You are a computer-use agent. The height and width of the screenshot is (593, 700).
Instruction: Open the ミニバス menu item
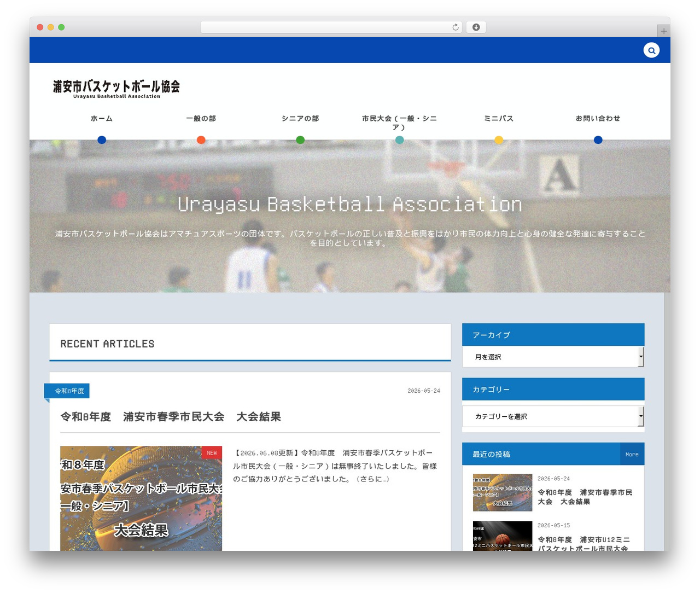click(499, 119)
